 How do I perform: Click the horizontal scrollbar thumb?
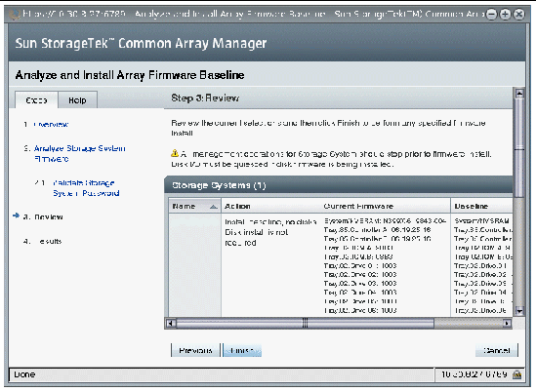tap(305, 323)
